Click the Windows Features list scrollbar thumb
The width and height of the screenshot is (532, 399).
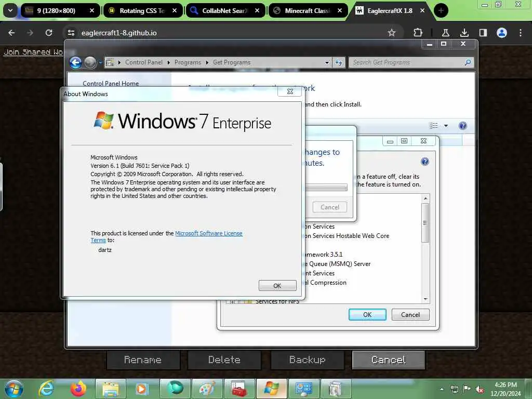pos(425,223)
